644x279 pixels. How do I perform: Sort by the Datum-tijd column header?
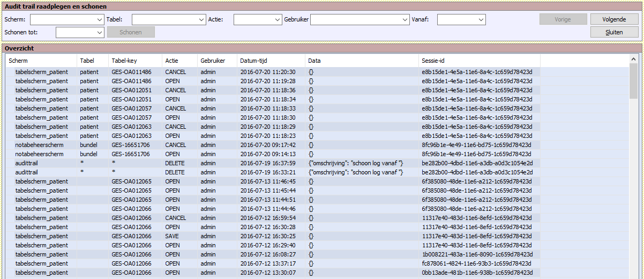click(x=271, y=61)
